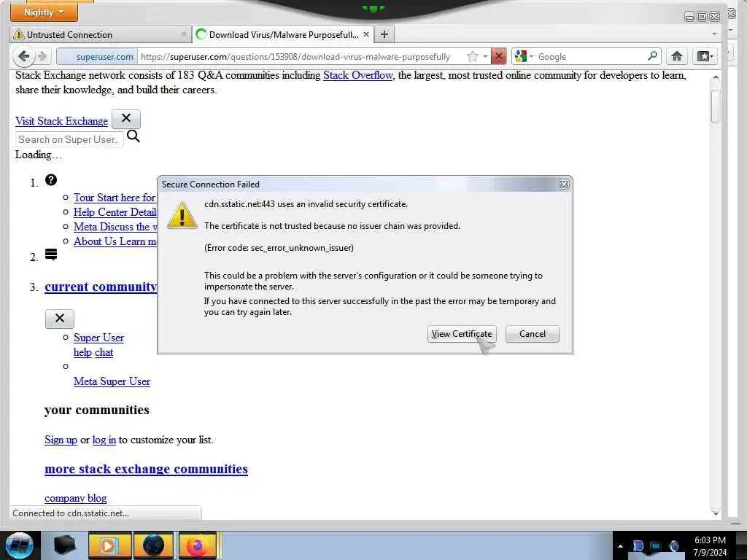
Task: Open the URL history dropdown arrow
Action: (485, 56)
